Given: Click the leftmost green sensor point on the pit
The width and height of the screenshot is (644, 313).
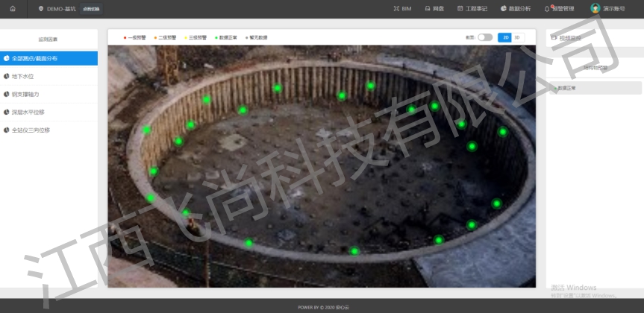Looking at the screenshot, I should (146, 130).
